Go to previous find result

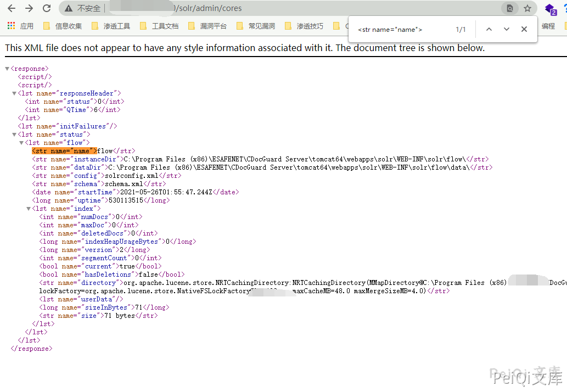click(x=489, y=29)
